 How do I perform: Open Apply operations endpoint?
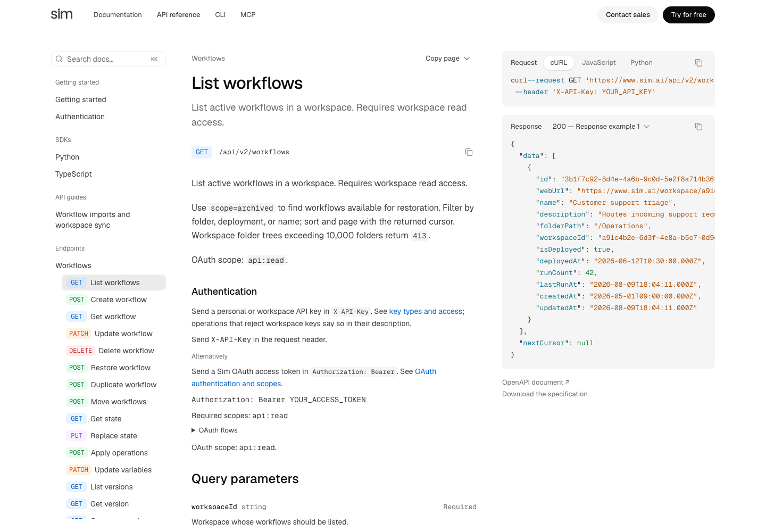114,453
